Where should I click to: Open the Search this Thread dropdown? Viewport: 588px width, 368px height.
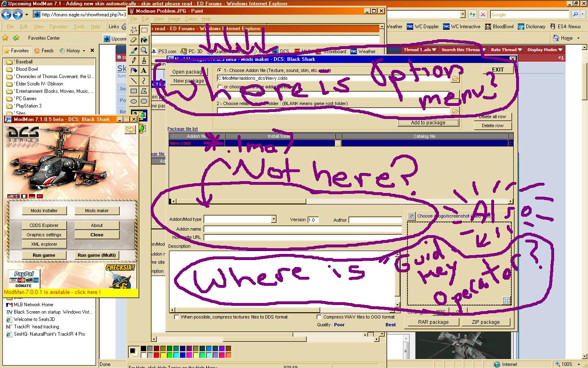(463, 49)
